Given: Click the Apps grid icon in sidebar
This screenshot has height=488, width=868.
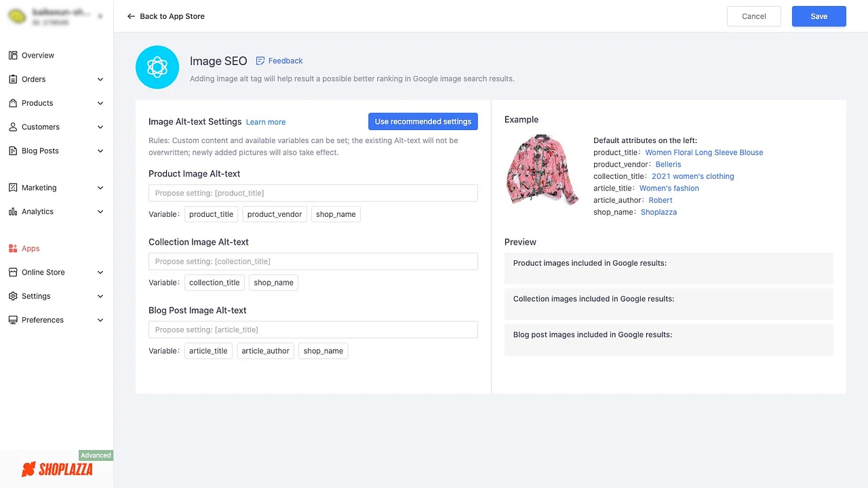Looking at the screenshot, I should click(13, 248).
